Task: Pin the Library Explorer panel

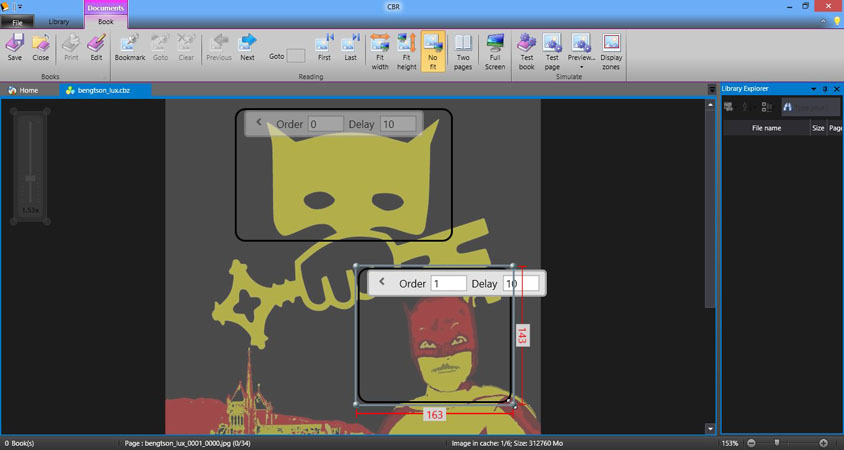Action: coord(825,89)
